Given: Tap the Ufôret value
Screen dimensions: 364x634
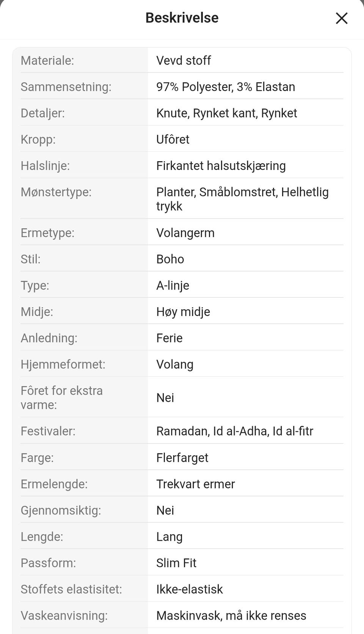Looking at the screenshot, I should pos(173,139).
